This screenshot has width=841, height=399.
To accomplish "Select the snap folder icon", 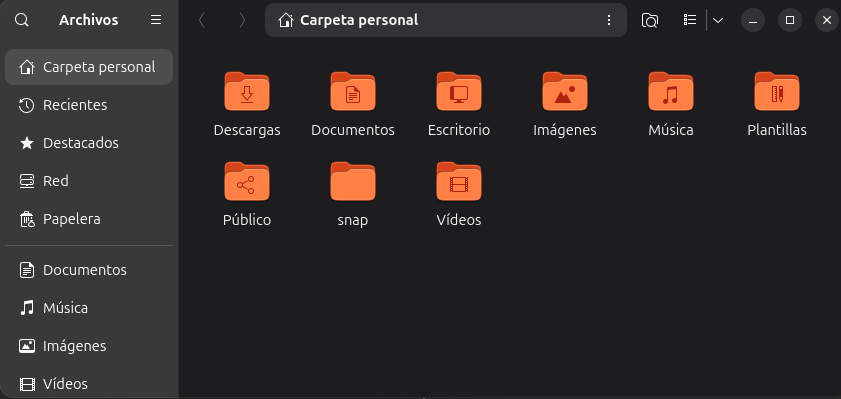I will (x=353, y=182).
